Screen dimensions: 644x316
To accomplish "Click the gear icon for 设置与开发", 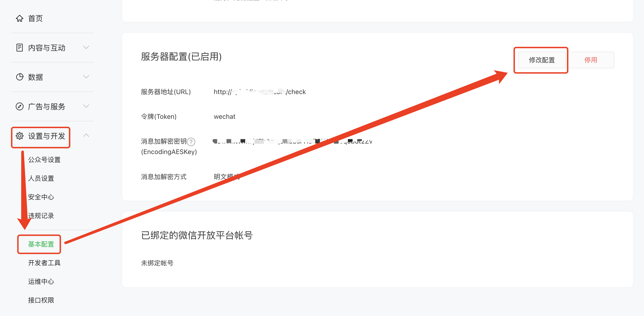I will point(20,136).
